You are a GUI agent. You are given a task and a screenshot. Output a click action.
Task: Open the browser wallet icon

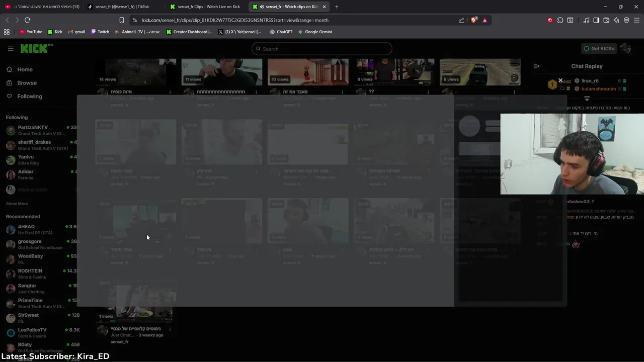click(606, 20)
